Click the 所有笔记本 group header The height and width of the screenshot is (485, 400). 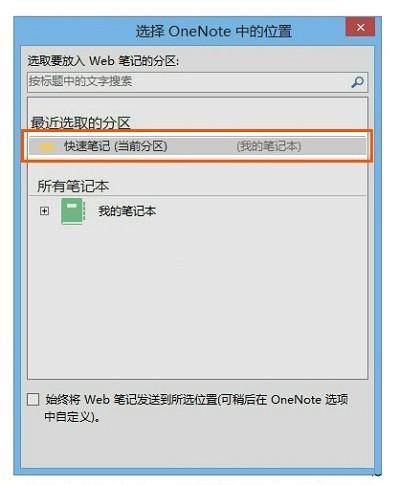[73, 186]
